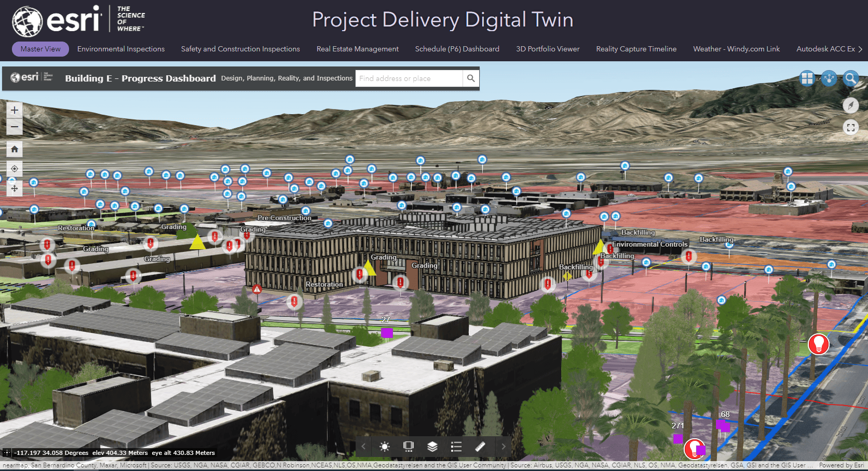The image size is (868, 471).
Task: Expand the next toolbar tools with right chevron
Action: pyautogui.click(x=503, y=446)
